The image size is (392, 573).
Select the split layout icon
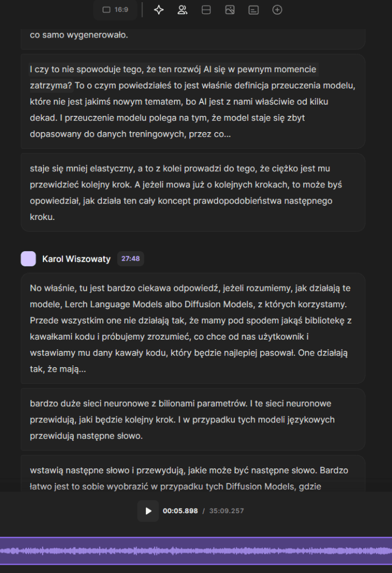pos(206,10)
